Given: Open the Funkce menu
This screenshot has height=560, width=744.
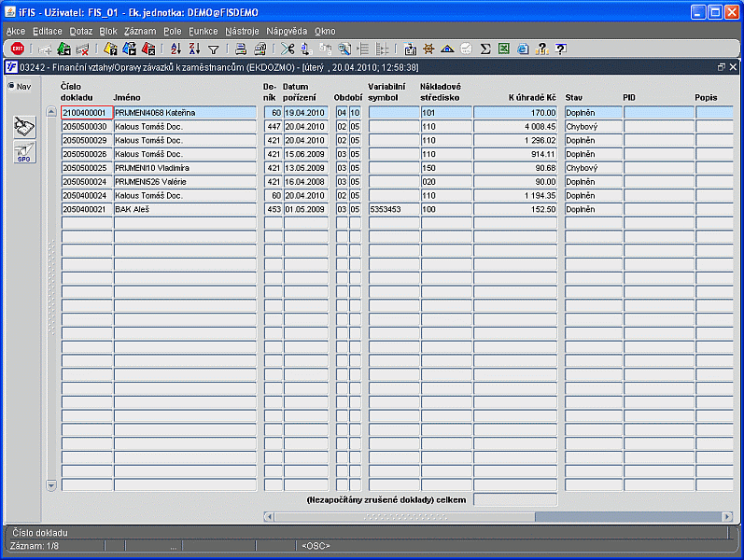Looking at the screenshot, I should click(204, 32).
